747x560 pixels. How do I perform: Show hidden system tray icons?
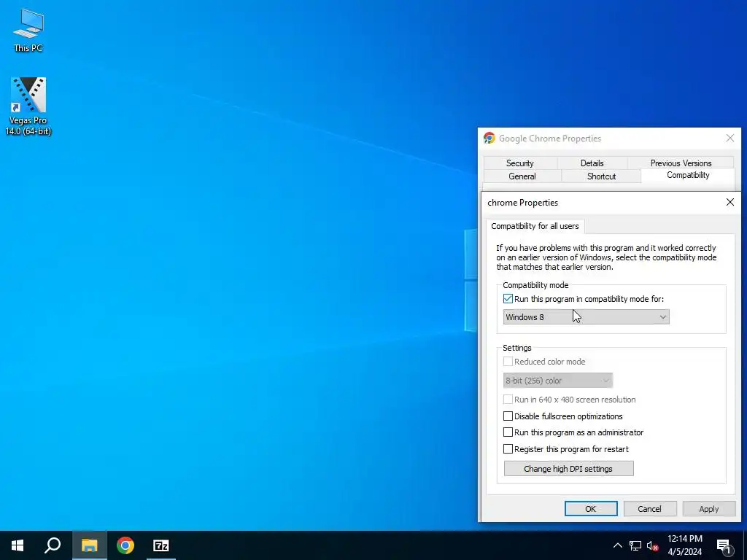(617, 545)
